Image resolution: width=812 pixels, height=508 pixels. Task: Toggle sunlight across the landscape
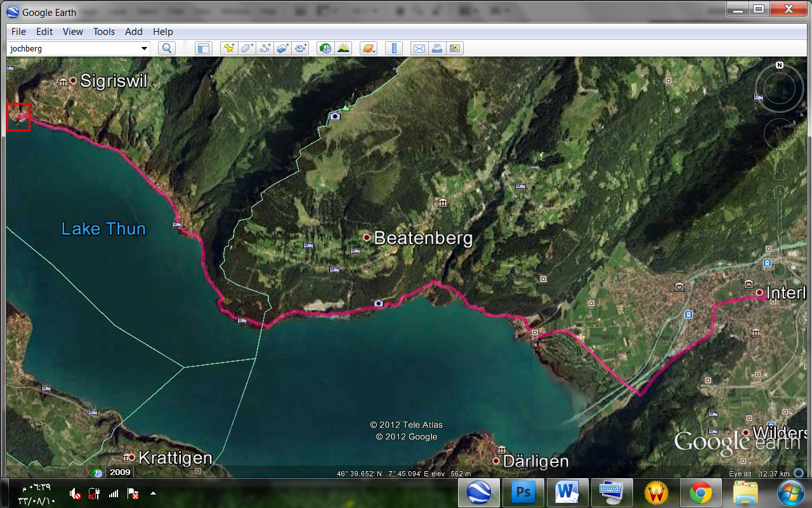click(x=343, y=48)
